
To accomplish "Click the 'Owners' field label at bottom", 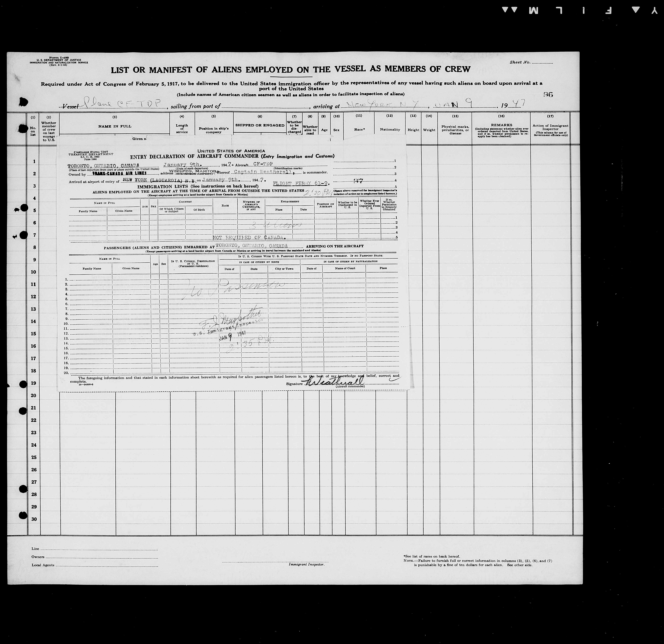I will (38, 557).
